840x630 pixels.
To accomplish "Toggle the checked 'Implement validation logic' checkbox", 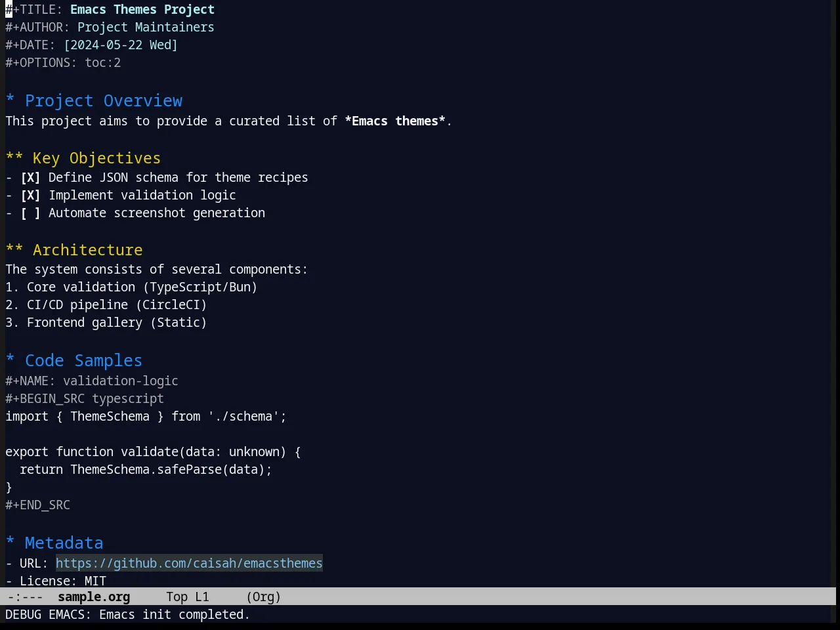I will [30, 196].
